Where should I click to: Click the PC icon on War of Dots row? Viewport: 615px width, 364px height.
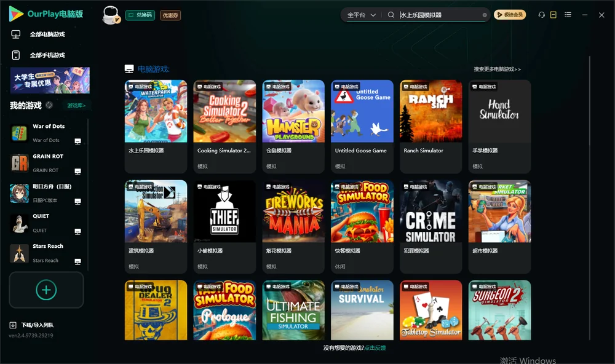[77, 141]
